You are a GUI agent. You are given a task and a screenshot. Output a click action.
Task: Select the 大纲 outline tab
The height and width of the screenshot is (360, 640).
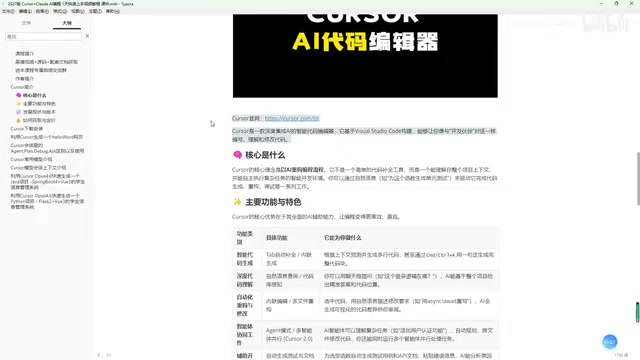coord(67,23)
